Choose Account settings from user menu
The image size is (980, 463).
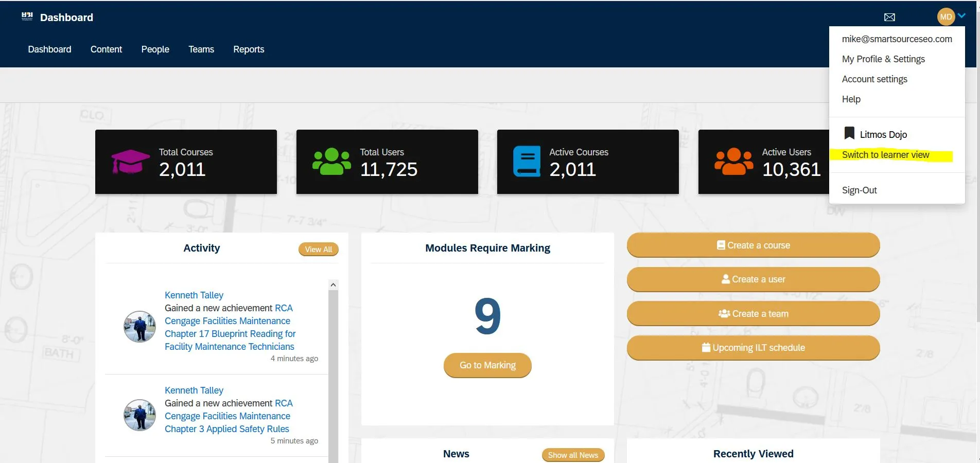click(x=874, y=79)
